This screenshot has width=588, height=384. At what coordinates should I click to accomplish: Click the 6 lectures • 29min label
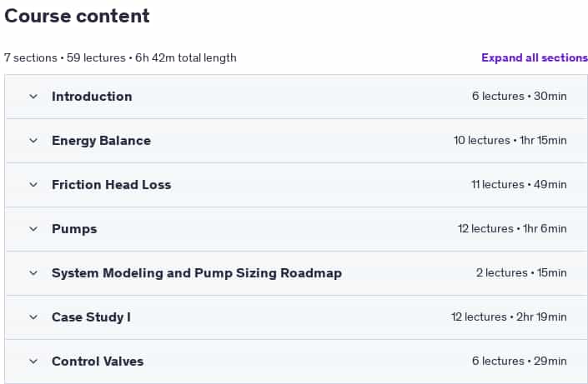click(520, 362)
